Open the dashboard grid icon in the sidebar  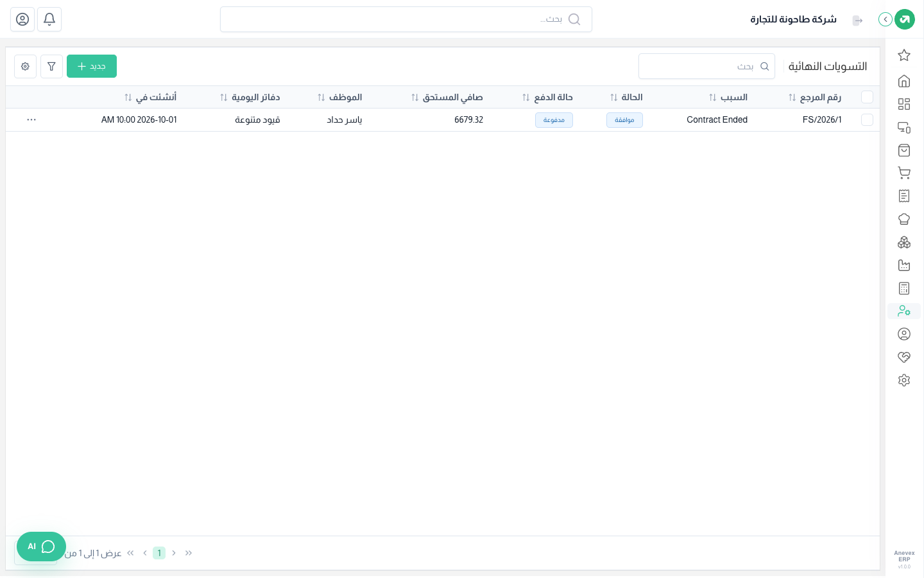coord(904,104)
